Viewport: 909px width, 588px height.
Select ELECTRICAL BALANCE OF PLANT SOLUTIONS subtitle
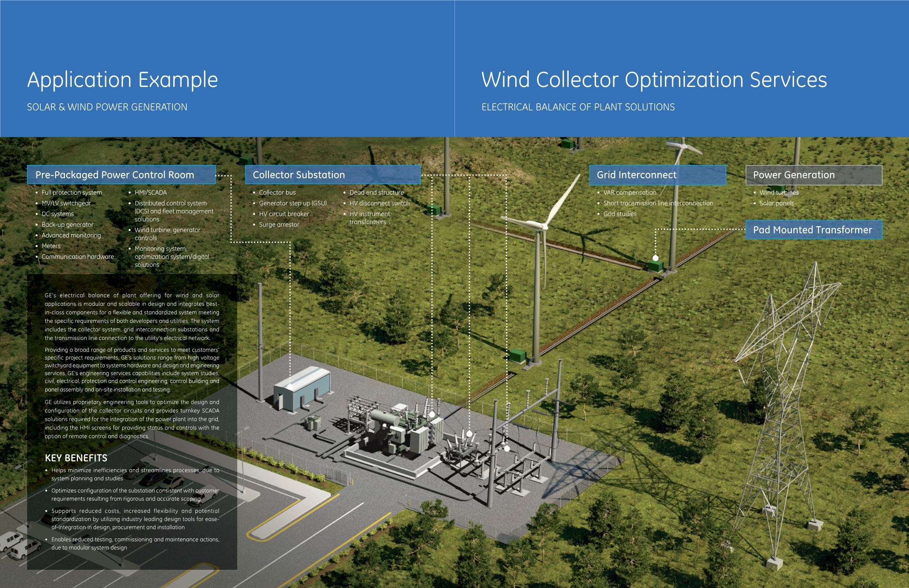(578, 107)
